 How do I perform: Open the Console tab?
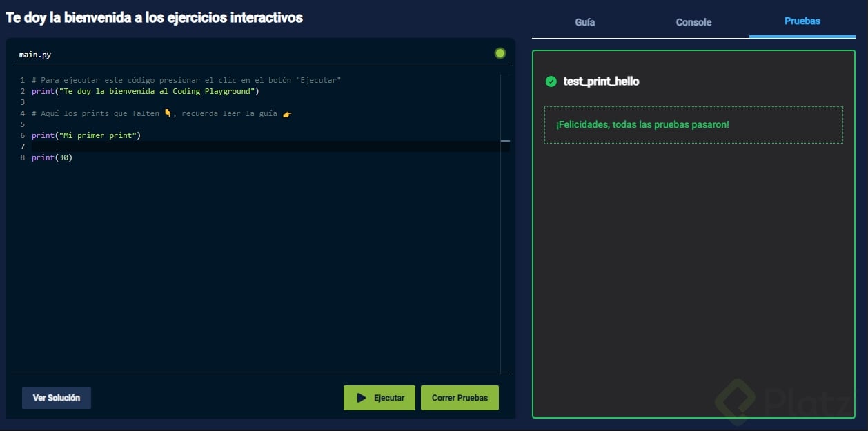693,22
